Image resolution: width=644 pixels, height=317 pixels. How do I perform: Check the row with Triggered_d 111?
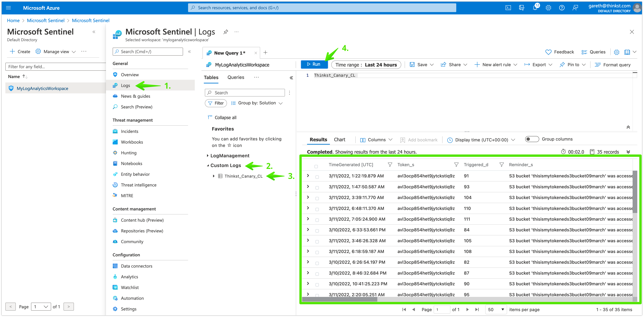point(317,220)
